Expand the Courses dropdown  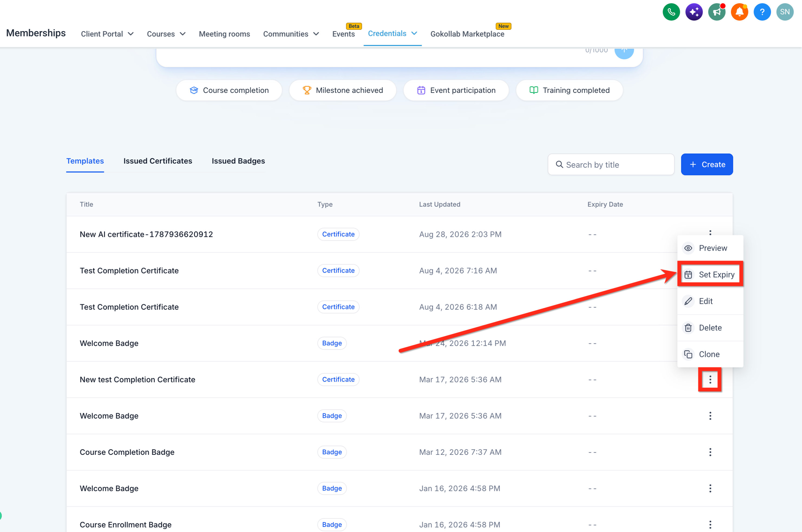click(166, 34)
